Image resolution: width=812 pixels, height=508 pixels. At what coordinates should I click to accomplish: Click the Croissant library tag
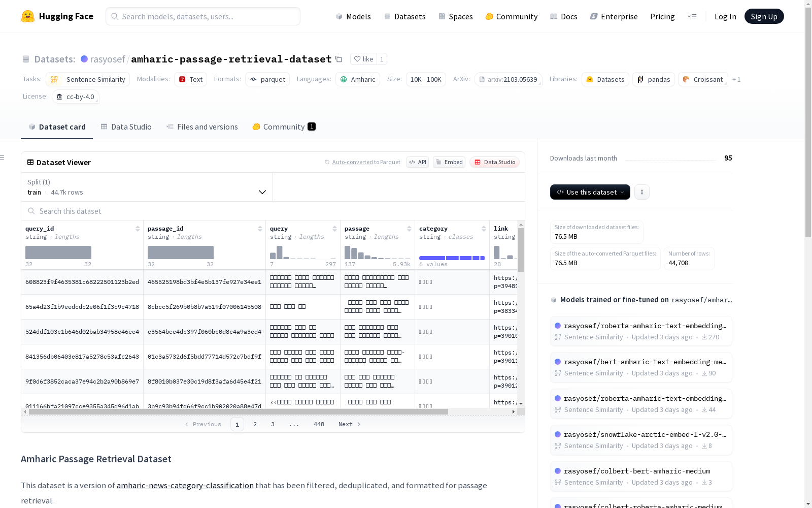coord(703,79)
